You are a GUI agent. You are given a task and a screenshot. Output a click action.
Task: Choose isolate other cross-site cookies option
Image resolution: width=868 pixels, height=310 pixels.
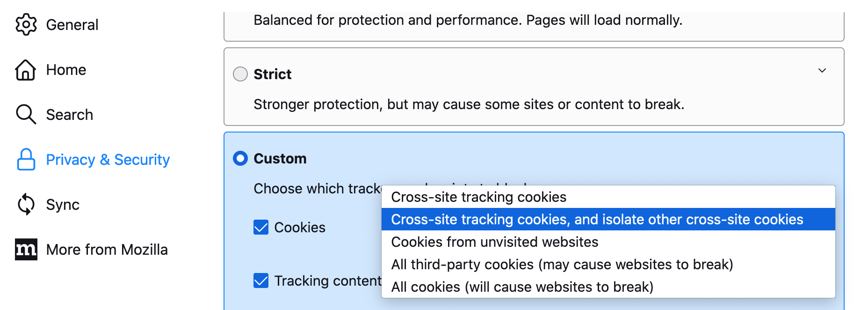pyautogui.click(x=597, y=219)
